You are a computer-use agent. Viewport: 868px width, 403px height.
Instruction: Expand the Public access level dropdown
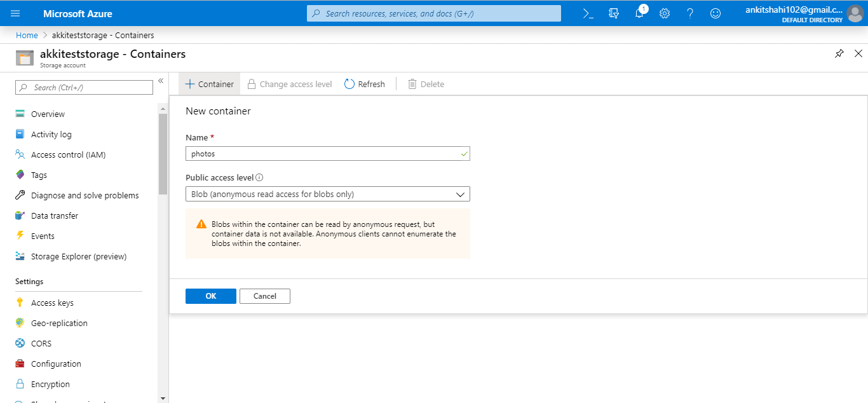327,195
